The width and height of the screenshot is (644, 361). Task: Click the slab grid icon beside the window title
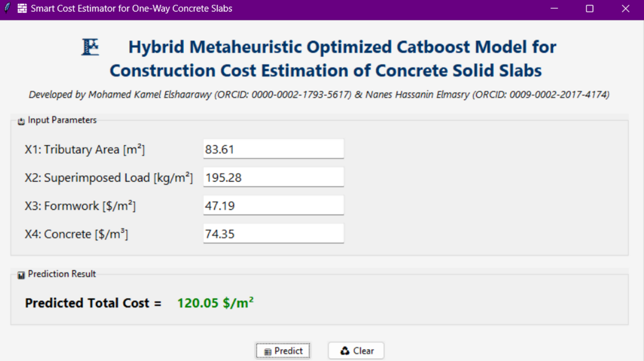[x=21, y=8]
